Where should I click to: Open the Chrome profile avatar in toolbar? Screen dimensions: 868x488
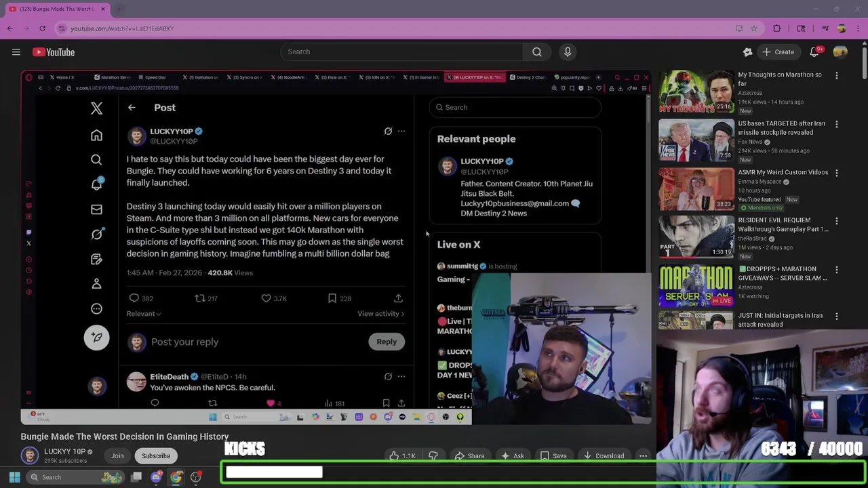842,28
